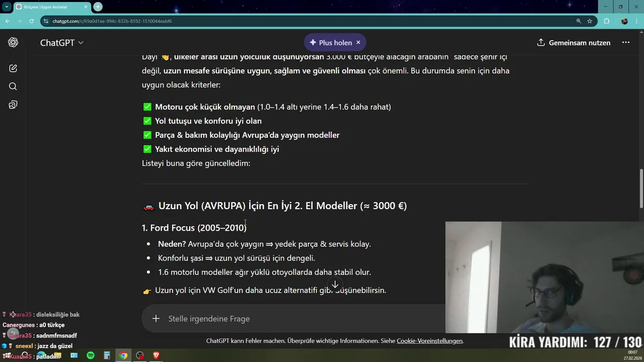
Task: Go back with browser back arrow
Action: pos(7,21)
